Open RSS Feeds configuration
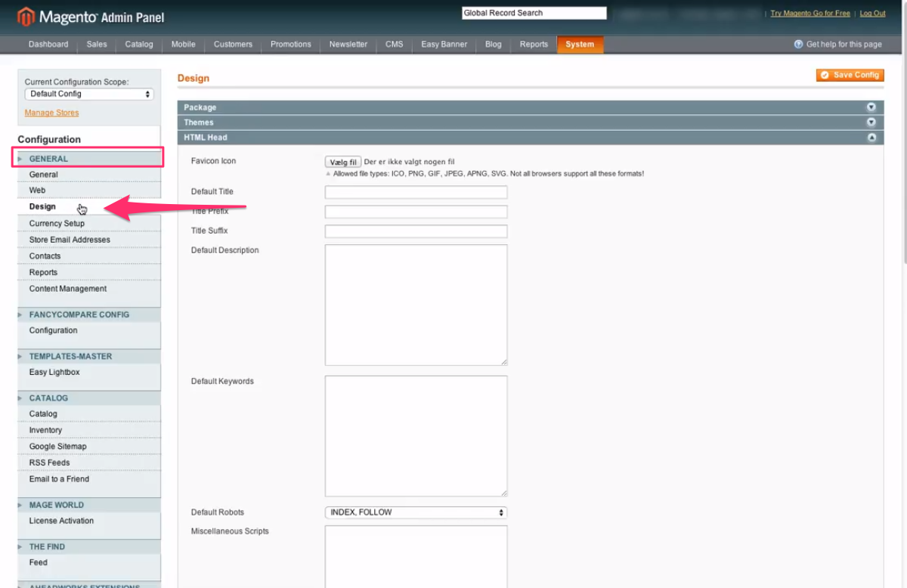Viewport: 907px width, 588px height. [89, 463]
